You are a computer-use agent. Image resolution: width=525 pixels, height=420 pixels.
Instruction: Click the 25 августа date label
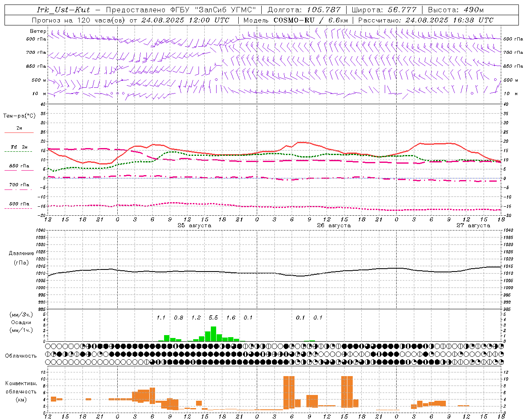(194, 226)
